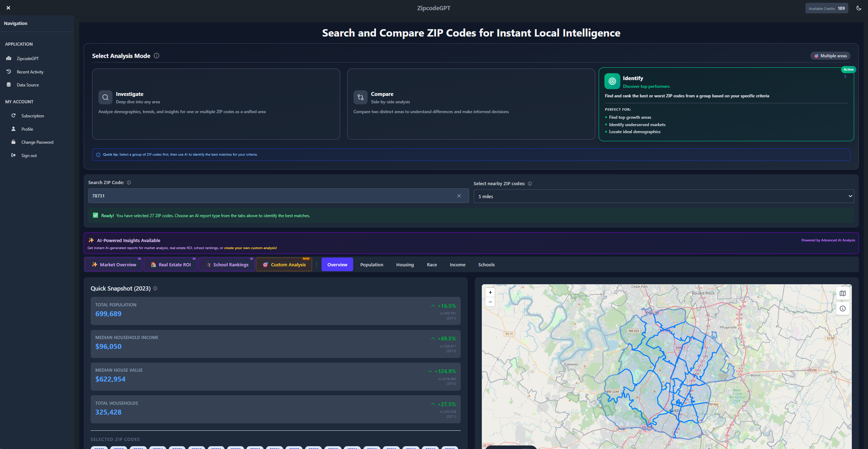This screenshot has height=449, width=868.
Task: Click info icon beside Quick Snapshot
Action: point(155,288)
